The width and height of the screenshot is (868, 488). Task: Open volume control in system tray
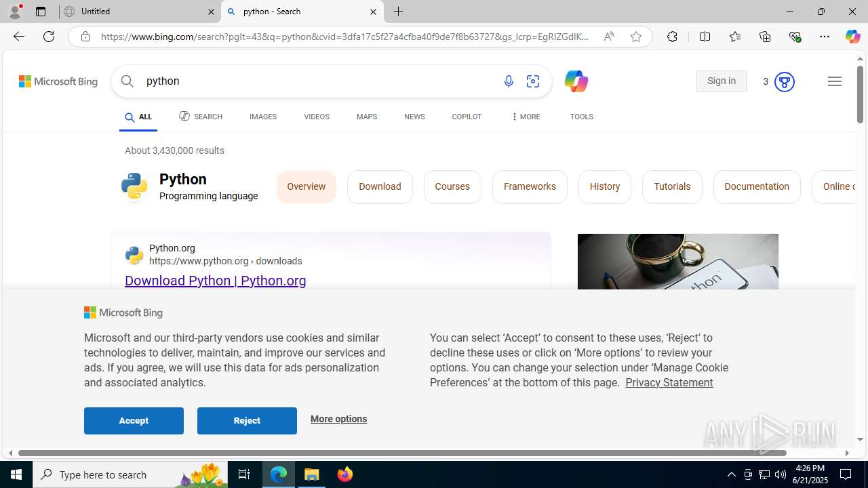[x=781, y=474]
